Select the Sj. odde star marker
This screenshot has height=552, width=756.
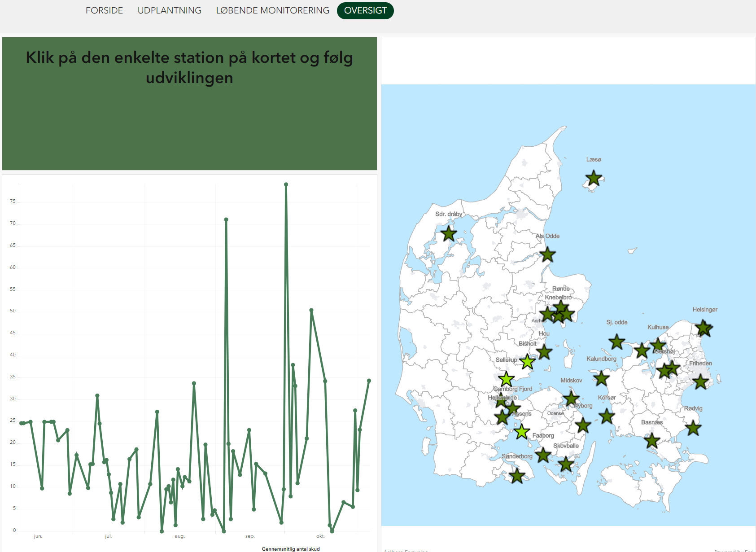(x=617, y=342)
